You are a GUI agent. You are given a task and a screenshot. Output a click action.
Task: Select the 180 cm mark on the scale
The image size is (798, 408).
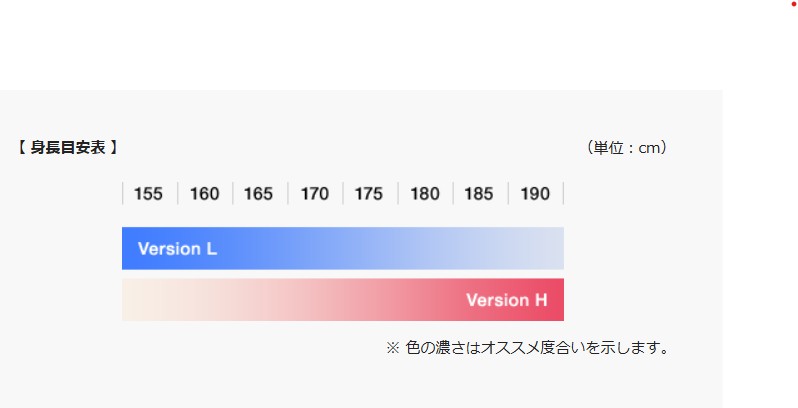click(424, 194)
